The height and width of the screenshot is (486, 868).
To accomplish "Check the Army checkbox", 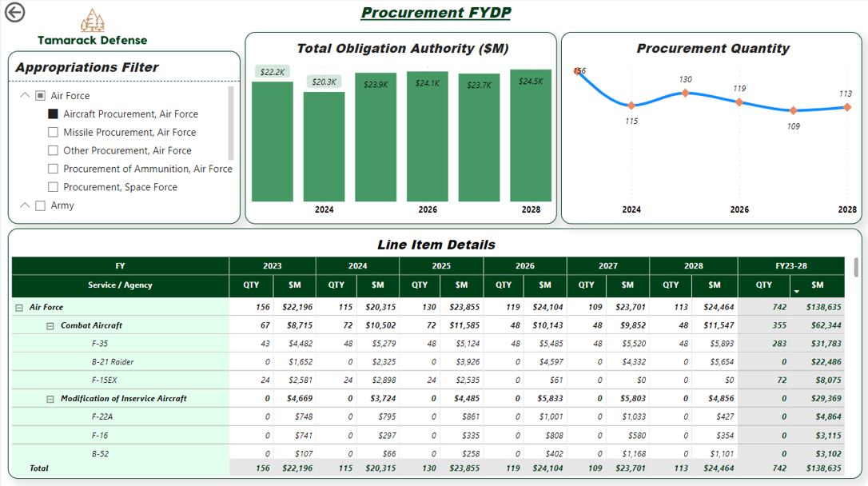I will 40,205.
